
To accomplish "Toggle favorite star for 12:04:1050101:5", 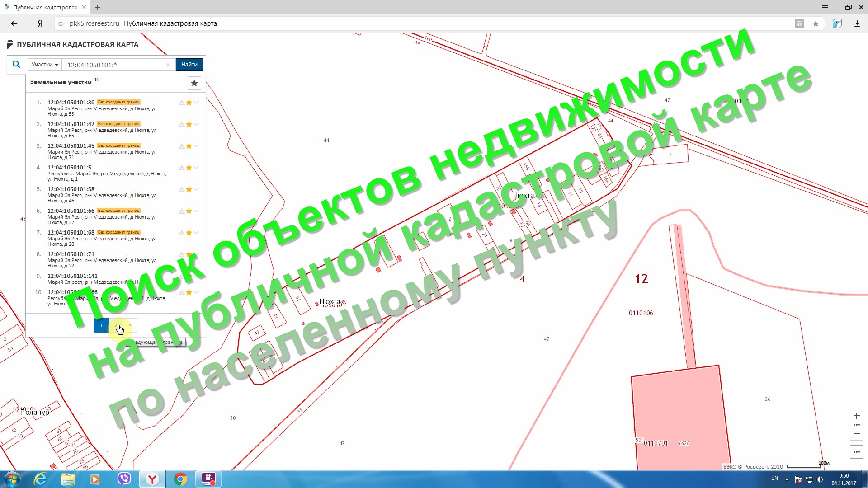I will [189, 168].
